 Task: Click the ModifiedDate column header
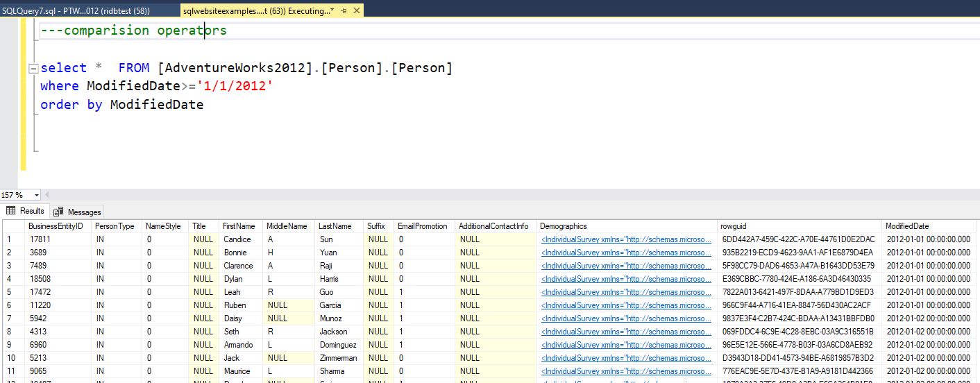click(930, 226)
